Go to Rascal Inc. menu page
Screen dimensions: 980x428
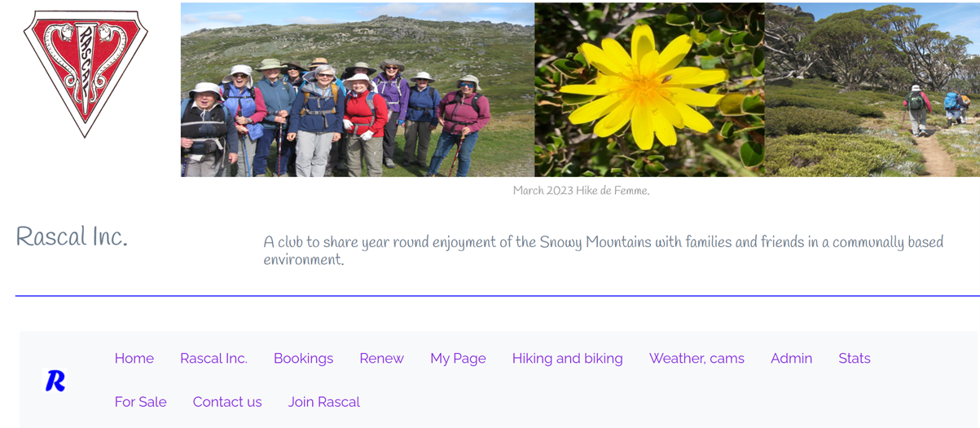[x=213, y=358]
